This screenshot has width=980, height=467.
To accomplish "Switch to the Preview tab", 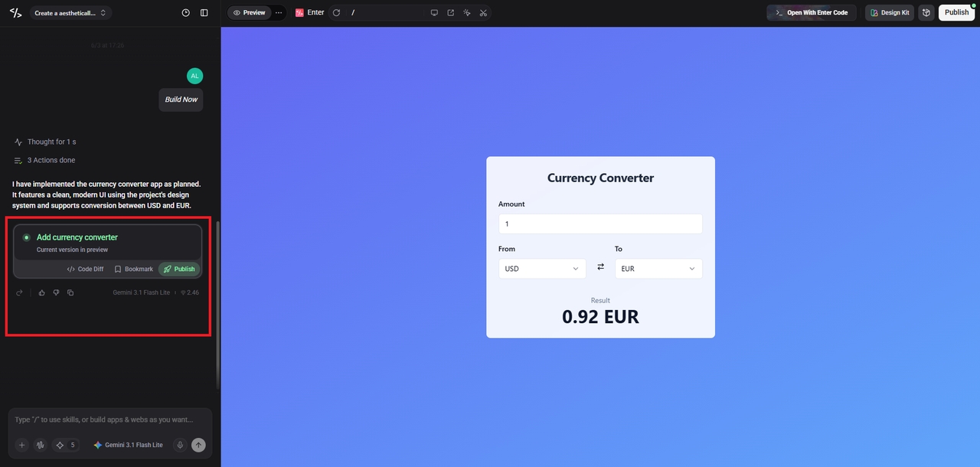I will coord(250,13).
